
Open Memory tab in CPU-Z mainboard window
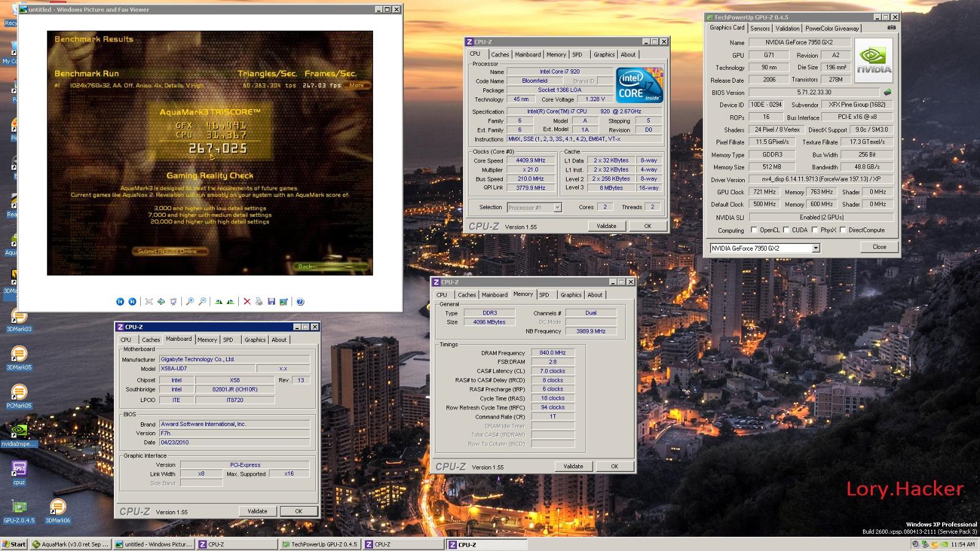207,340
